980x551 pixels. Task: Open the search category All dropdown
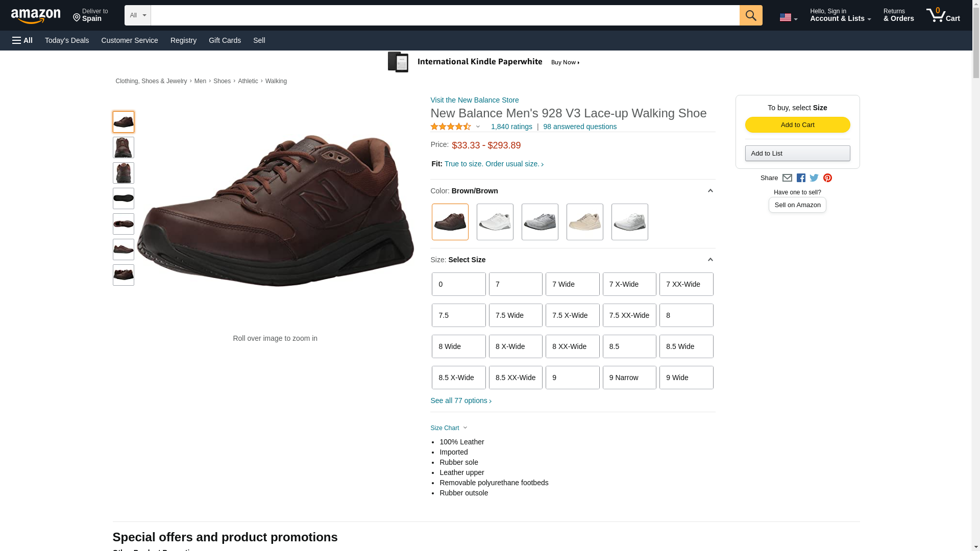[137, 15]
